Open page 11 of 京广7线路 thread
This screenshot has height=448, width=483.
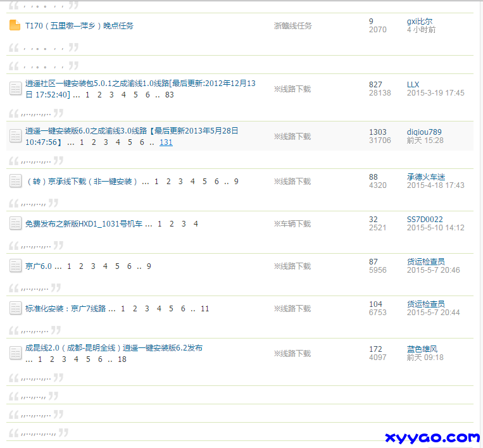click(x=204, y=309)
